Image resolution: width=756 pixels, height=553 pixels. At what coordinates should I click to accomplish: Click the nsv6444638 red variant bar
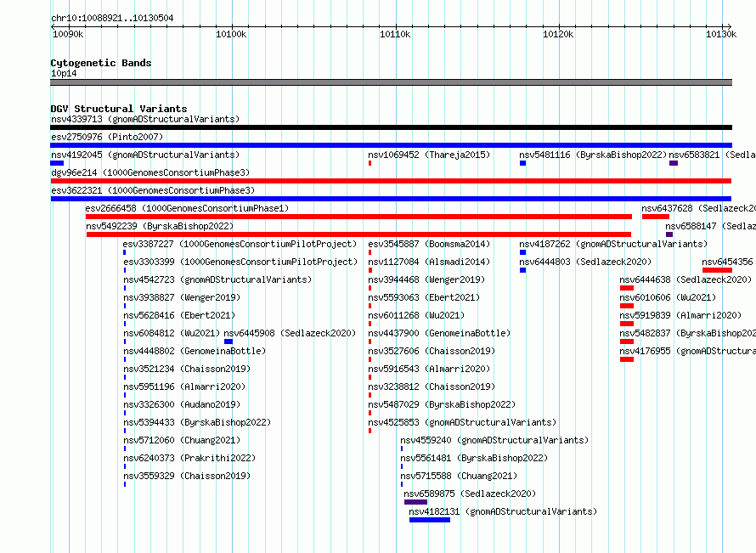pos(627,288)
